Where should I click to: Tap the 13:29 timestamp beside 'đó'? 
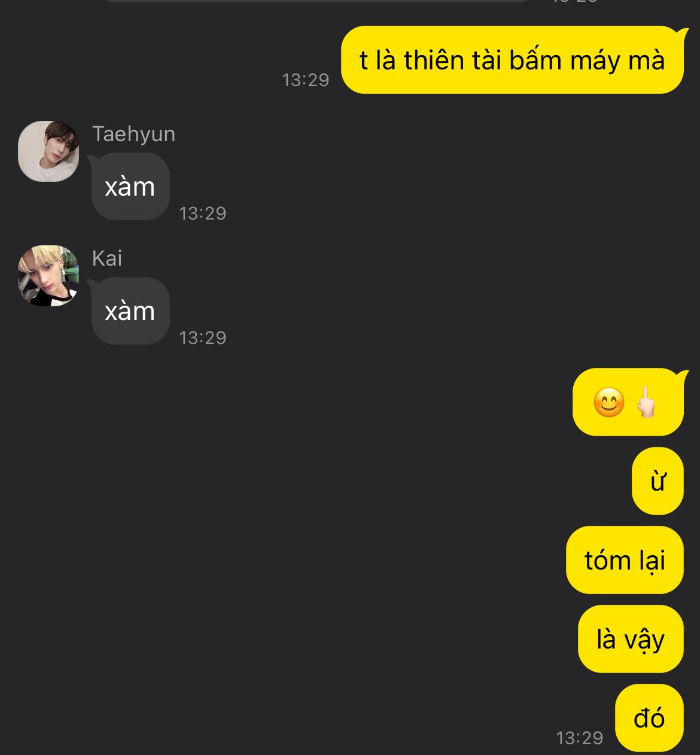point(579,738)
